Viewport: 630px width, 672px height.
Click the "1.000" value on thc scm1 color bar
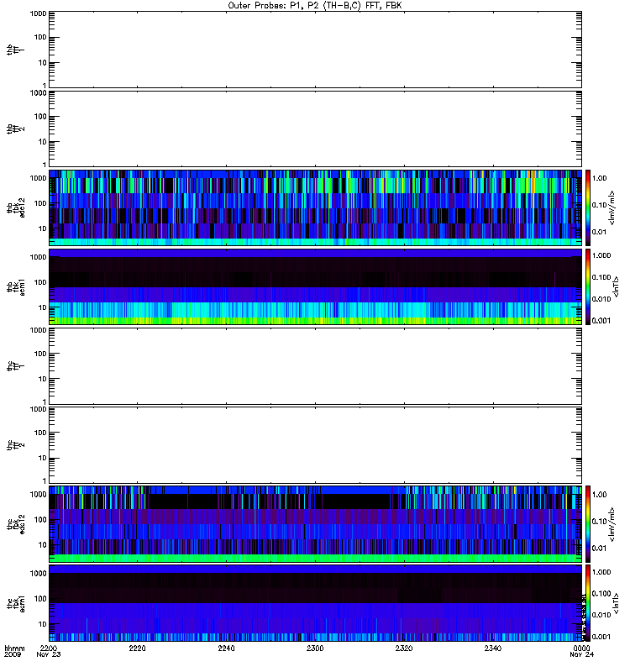601,572
